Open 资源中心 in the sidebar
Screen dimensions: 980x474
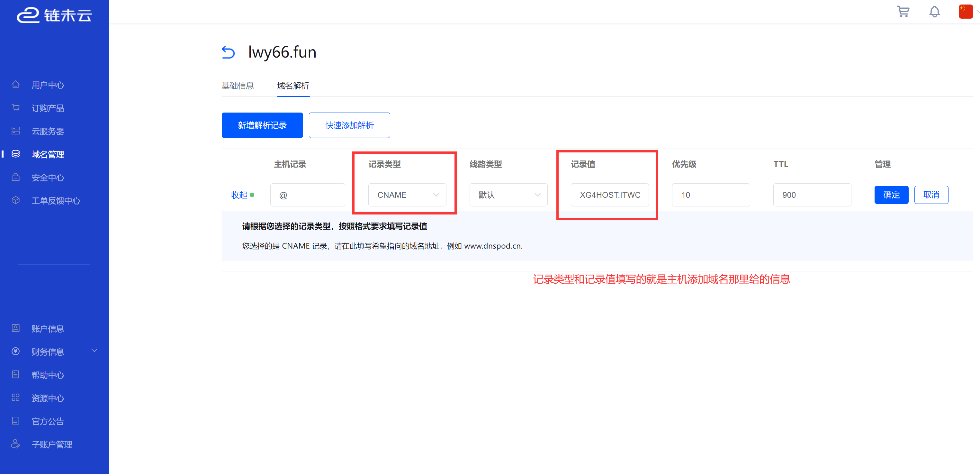48,398
